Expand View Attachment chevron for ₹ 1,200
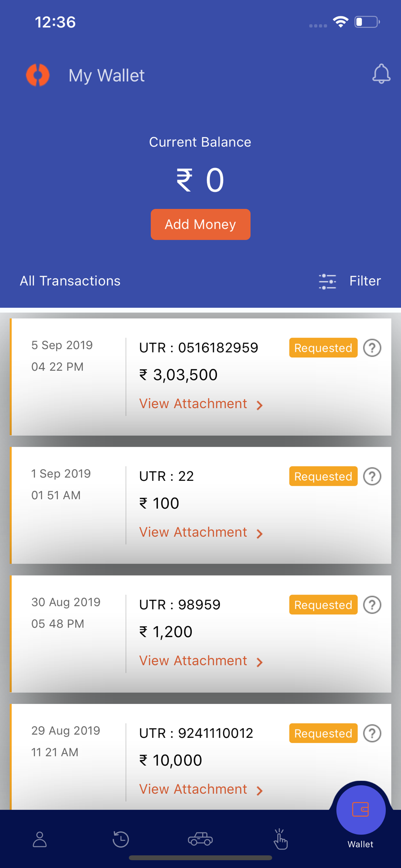The height and width of the screenshot is (868, 401). (x=260, y=662)
